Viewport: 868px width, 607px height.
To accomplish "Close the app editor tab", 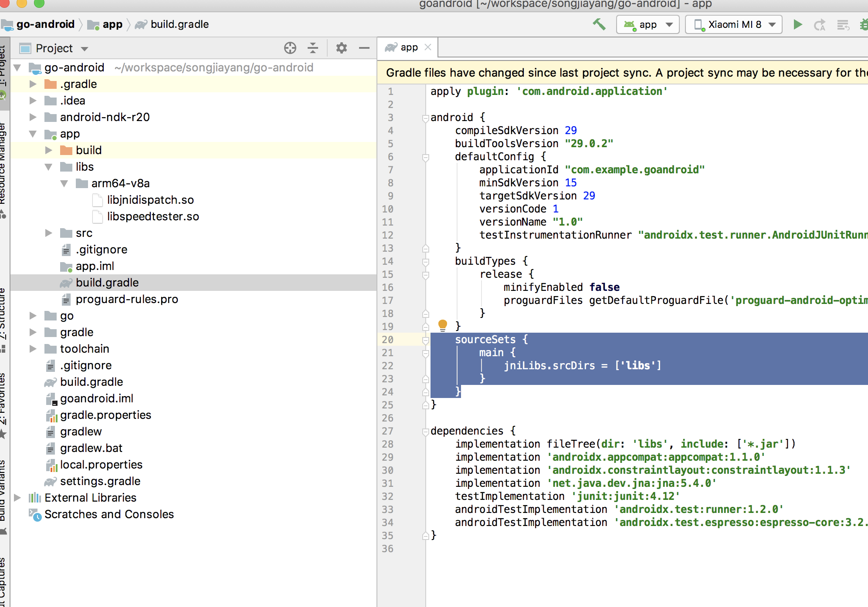I will click(x=428, y=47).
